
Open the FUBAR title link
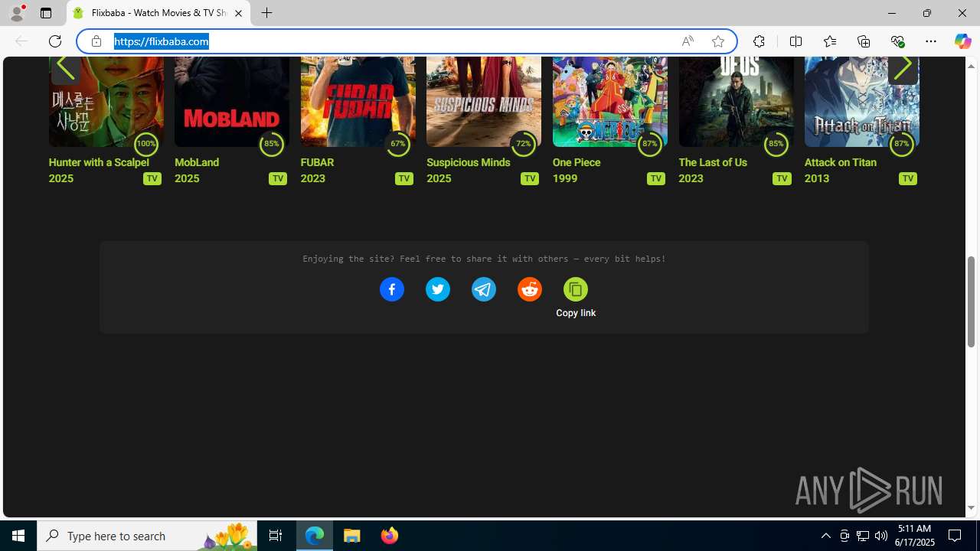(x=317, y=162)
